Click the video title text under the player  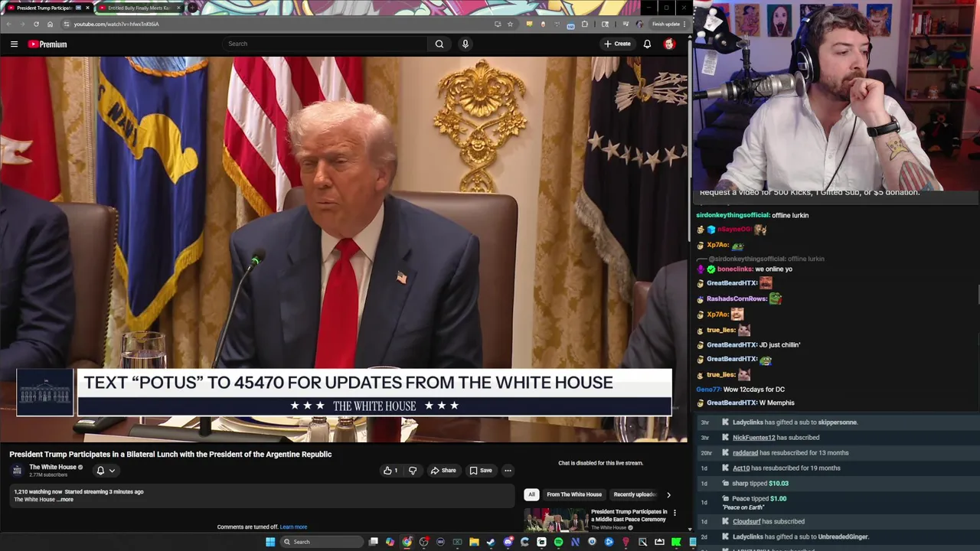170,455
